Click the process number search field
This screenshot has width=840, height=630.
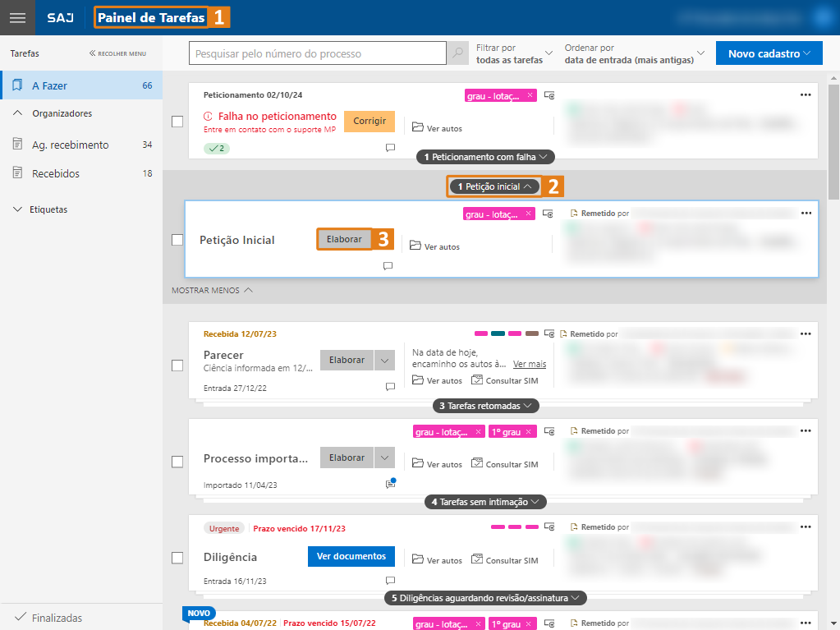[317, 54]
